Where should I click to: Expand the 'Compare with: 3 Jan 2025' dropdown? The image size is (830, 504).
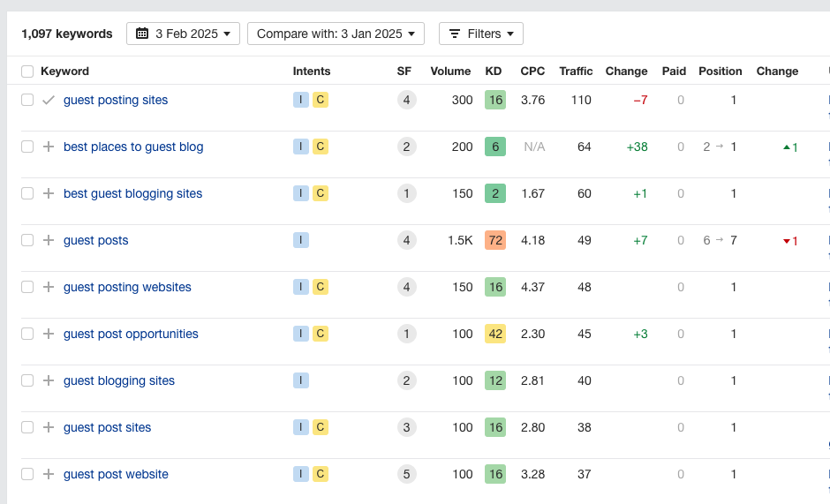tap(336, 34)
